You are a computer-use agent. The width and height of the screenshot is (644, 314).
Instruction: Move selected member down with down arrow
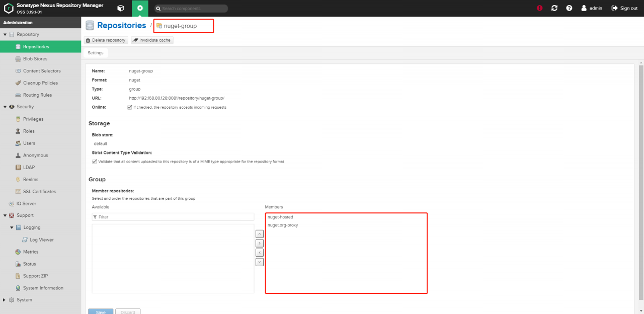[260, 262]
